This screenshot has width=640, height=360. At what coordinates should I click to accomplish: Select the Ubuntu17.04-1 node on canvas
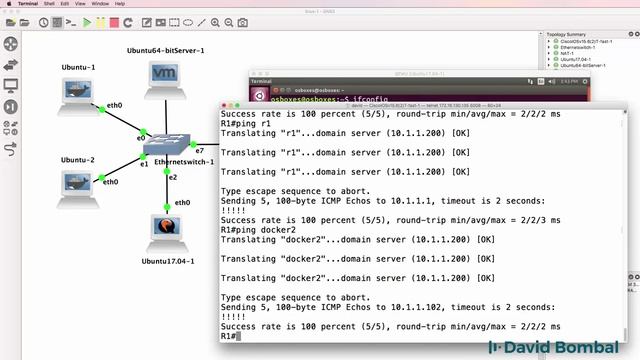pos(167,233)
